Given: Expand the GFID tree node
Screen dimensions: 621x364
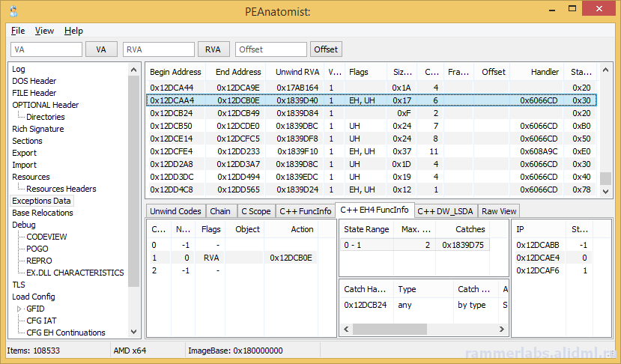Looking at the screenshot, I should [19, 309].
